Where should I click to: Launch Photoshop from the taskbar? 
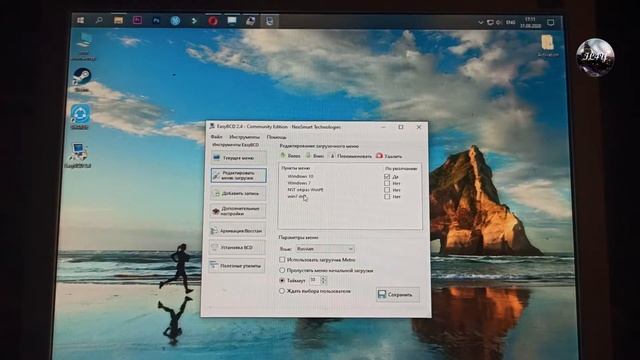point(156,20)
